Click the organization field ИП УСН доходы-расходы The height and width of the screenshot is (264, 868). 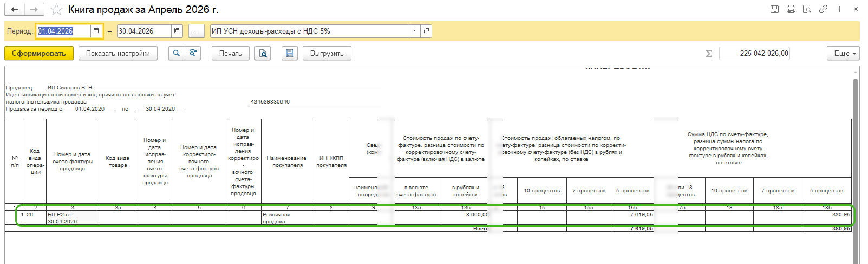coord(309,31)
